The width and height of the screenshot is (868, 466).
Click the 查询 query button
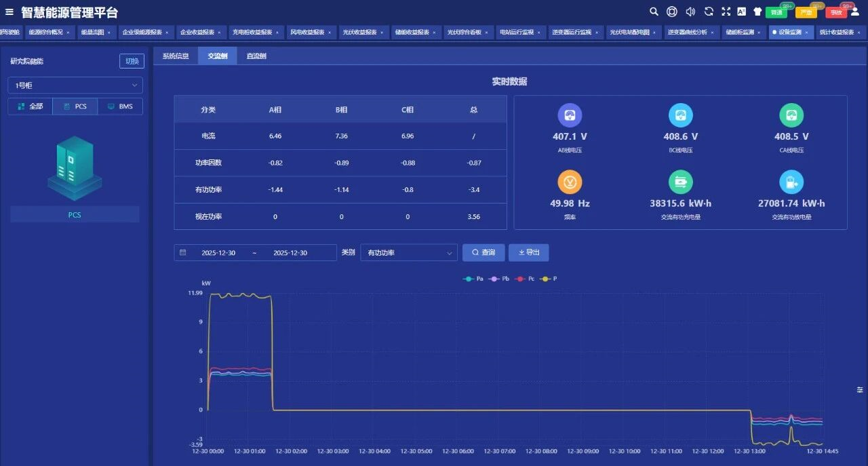click(x=484, y=253)
